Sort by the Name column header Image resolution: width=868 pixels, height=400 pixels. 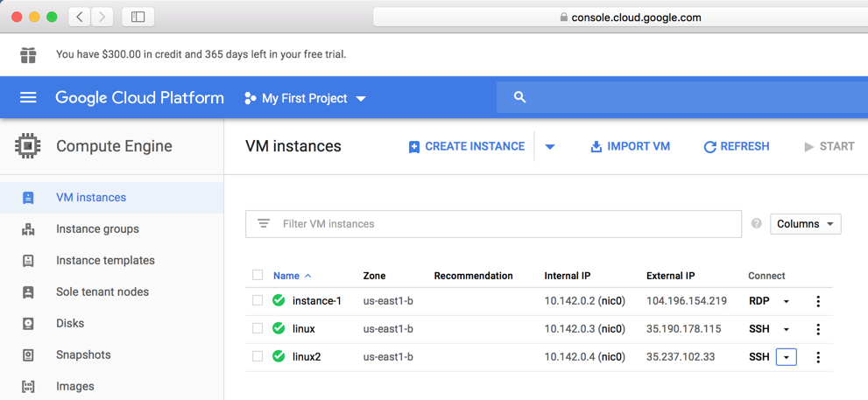coord(286,276)
